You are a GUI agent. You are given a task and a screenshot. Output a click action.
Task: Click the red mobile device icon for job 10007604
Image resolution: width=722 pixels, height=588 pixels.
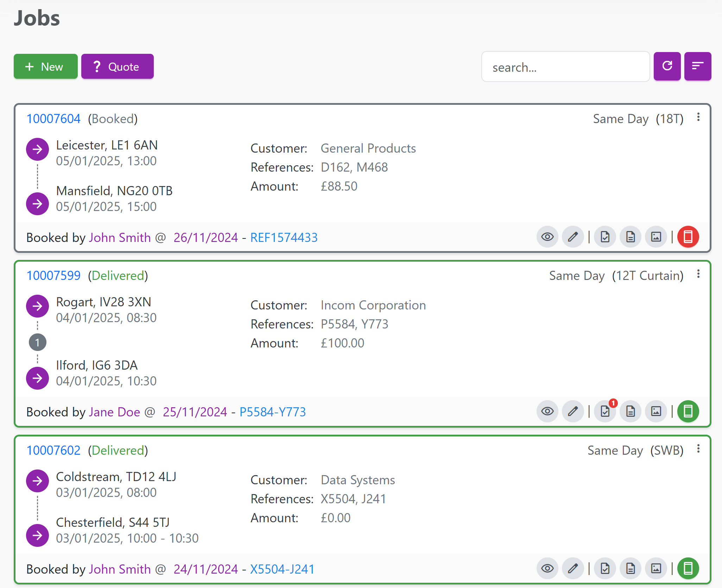688,237
